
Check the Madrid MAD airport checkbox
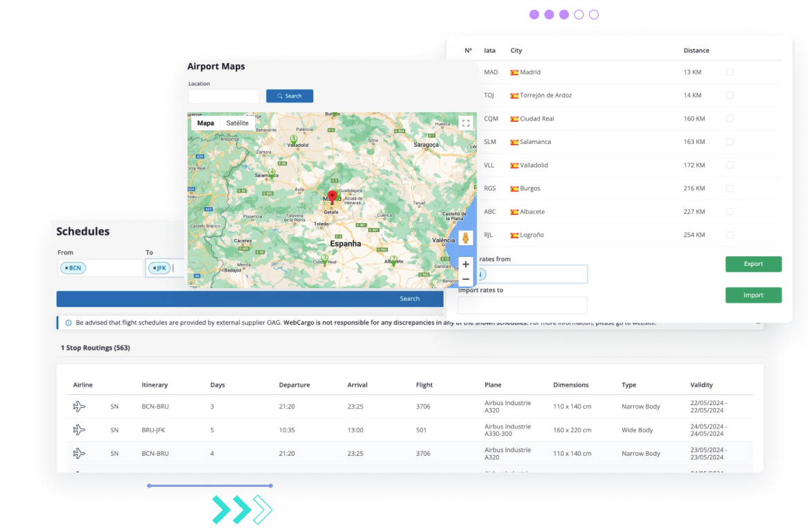pyautogui.click(x=730, y=72)
